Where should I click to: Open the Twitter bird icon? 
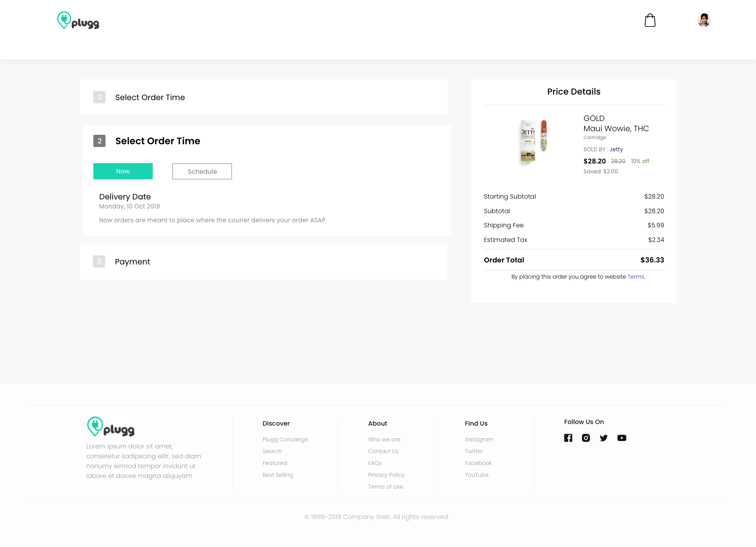point(604,438)
